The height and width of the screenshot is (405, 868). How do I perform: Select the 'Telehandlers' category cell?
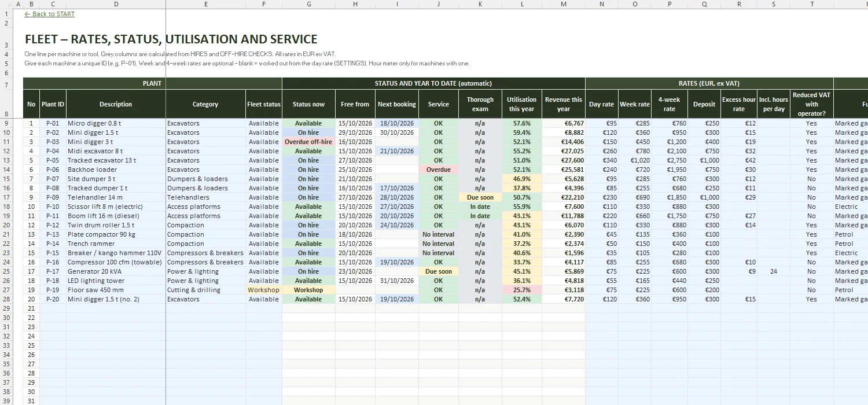click(205, 197)
